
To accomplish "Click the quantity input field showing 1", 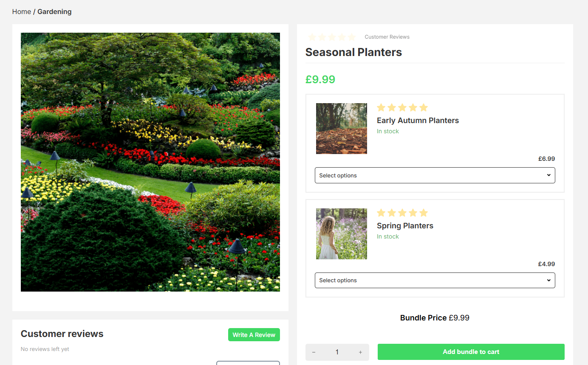I will pyautogui.click(x=337, y=352).
